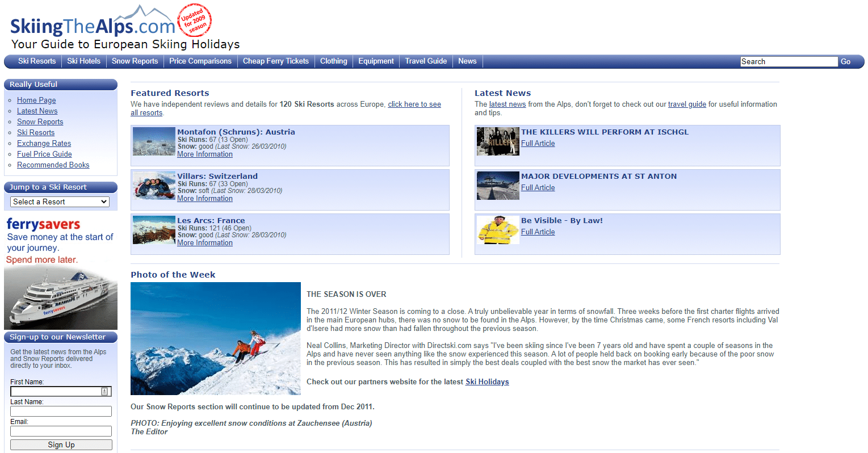Click the Sign Up newsletter button
The width and height of the screenshot is (868, 453).
click(61, 445)
